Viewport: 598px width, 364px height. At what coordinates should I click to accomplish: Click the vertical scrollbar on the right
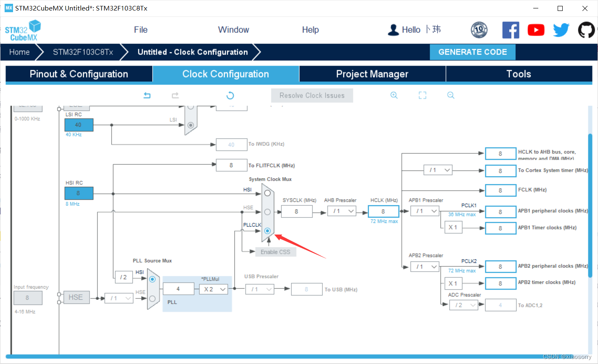(x=590, y=206)
